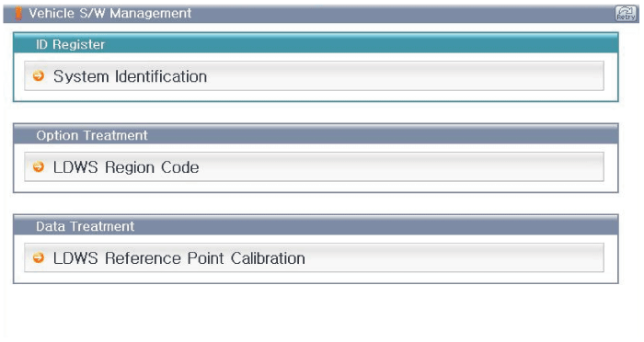Click the "Data Treatment" heading text
Screen dimensions: 644x342
click(85, 226)
